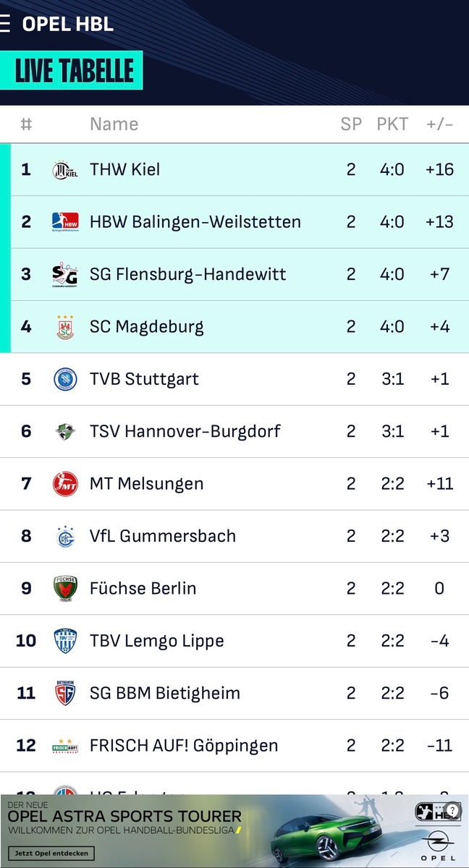This screenshot has height=868, width=469.
Task: Sort by the PKT column header
Action: [392, 124]
